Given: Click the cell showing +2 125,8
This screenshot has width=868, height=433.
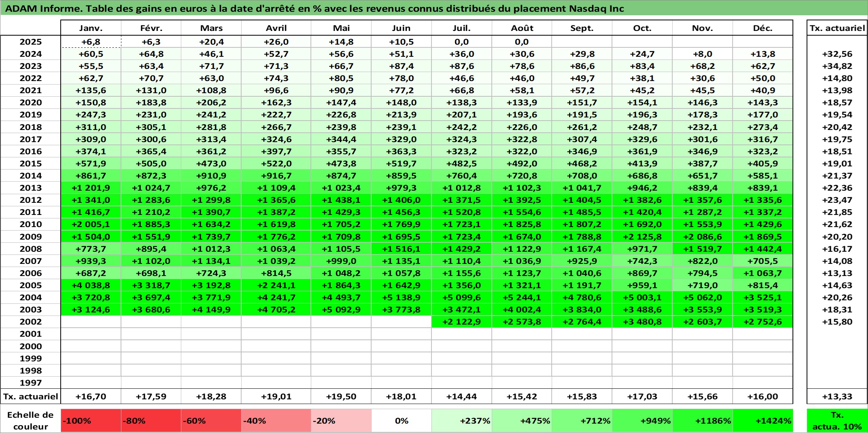Looking at the screenshot, I should click(642, 237).
